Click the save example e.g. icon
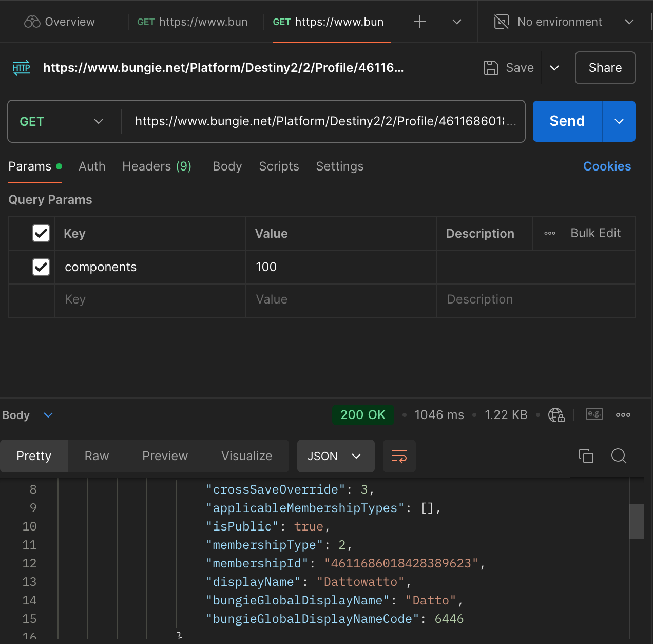653x644 pixels. (594, 414)
